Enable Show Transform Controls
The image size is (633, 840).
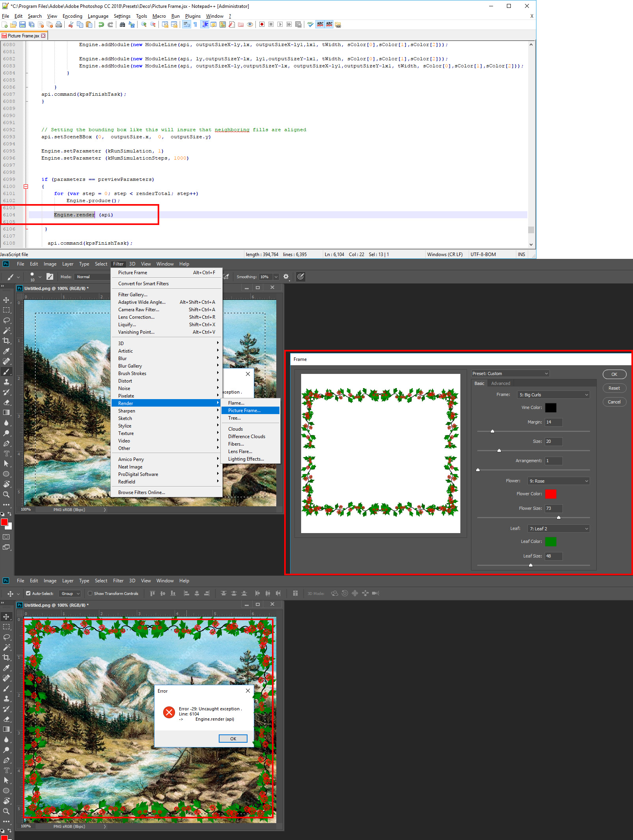tap(90, 593)
